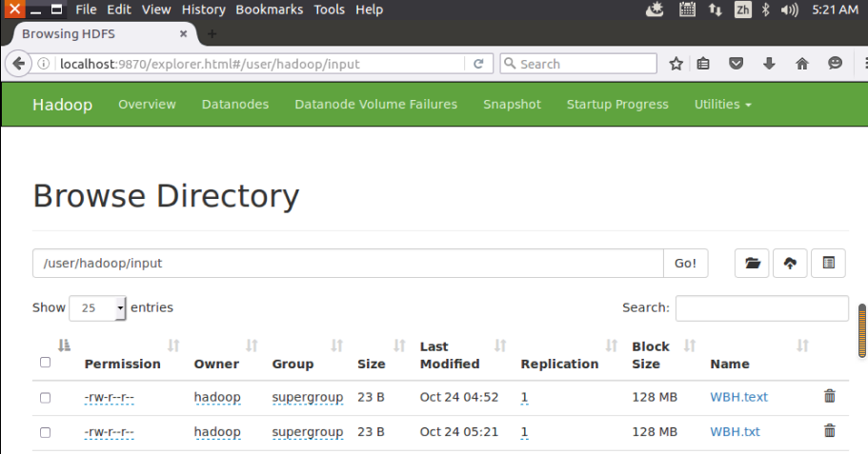868x454 pixels.
Task: Click the upload files cloud icon
Action: (790, 264)
